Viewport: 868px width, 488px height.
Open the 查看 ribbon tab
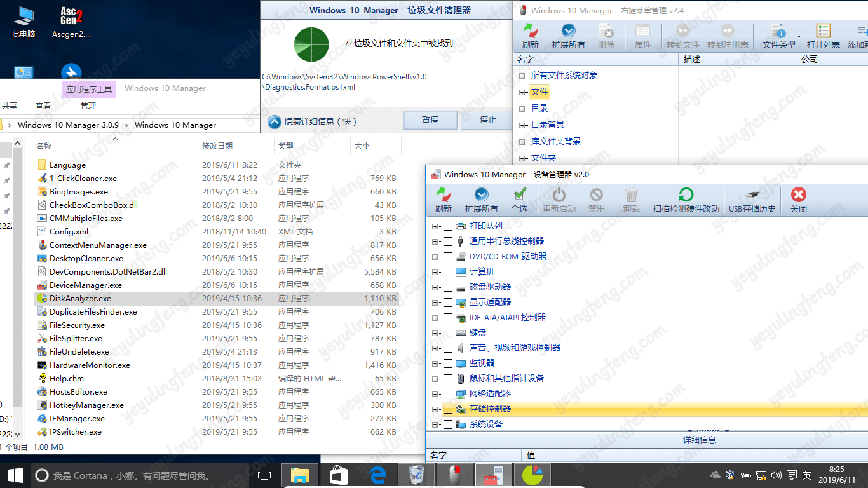[43, 106]
